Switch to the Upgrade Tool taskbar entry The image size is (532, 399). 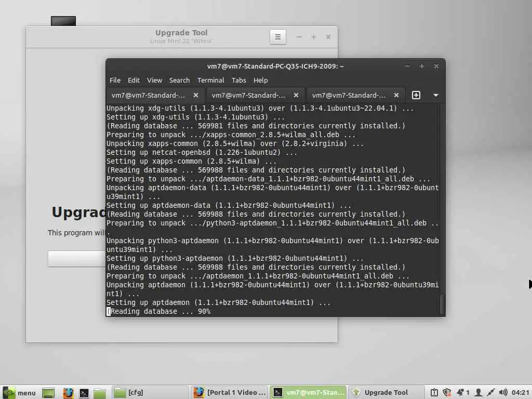point(386,393)
